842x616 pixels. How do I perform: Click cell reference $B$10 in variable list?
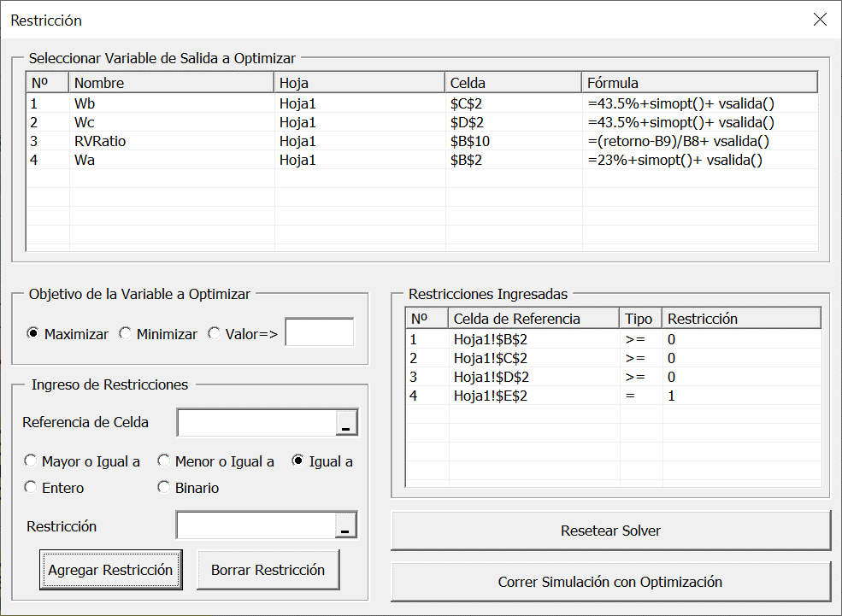click(x=470, y=141)
